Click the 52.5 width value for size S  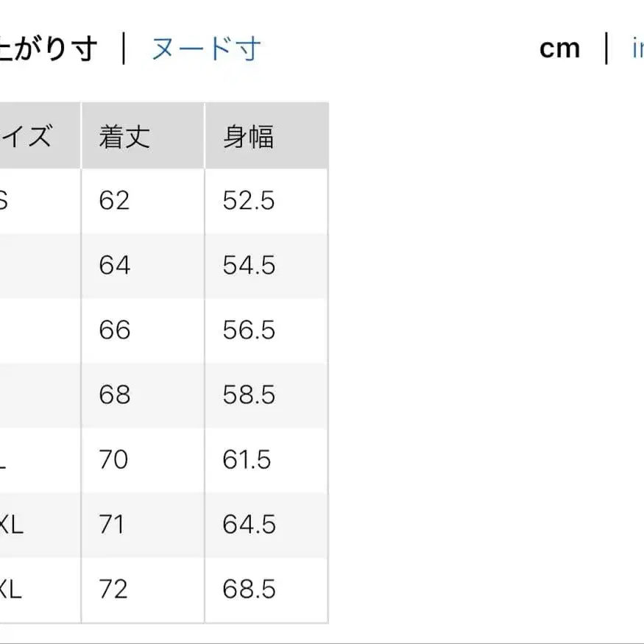coord(248,199)
